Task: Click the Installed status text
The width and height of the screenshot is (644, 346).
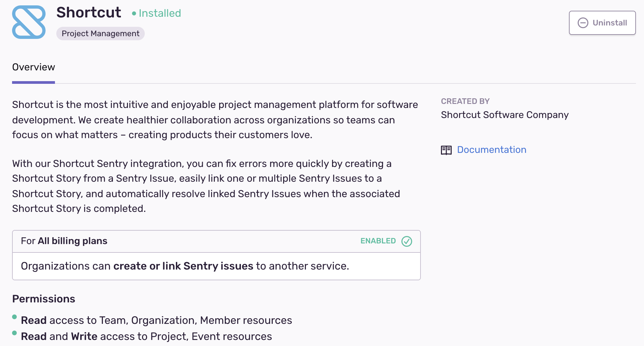Action: pyautogui.click(x=159, y=13)
